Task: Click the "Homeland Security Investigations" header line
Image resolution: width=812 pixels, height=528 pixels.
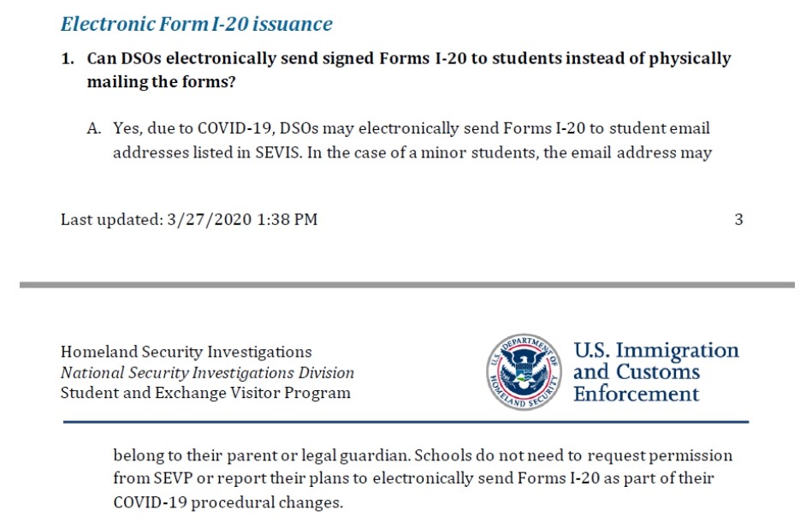Action: pos(187,352)
